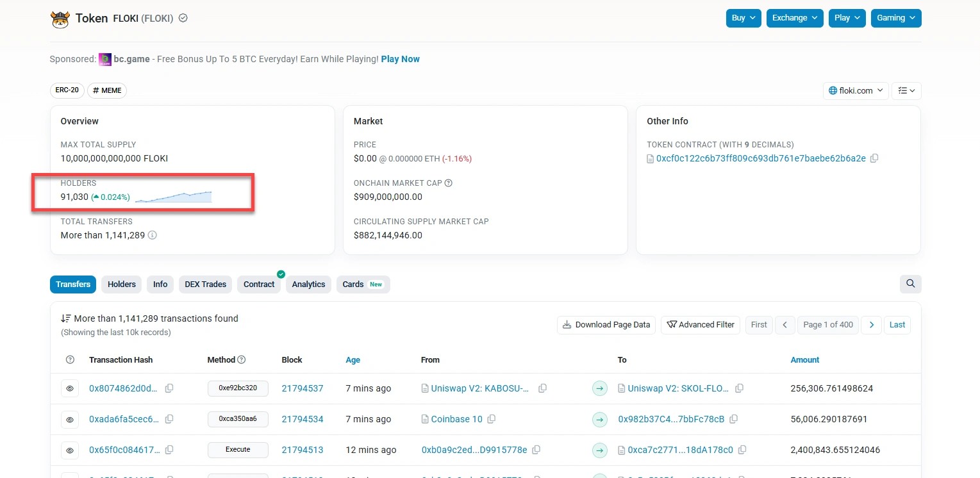Follow the Play Now sponsored link
980x478 pixels.
pos(400,59)
